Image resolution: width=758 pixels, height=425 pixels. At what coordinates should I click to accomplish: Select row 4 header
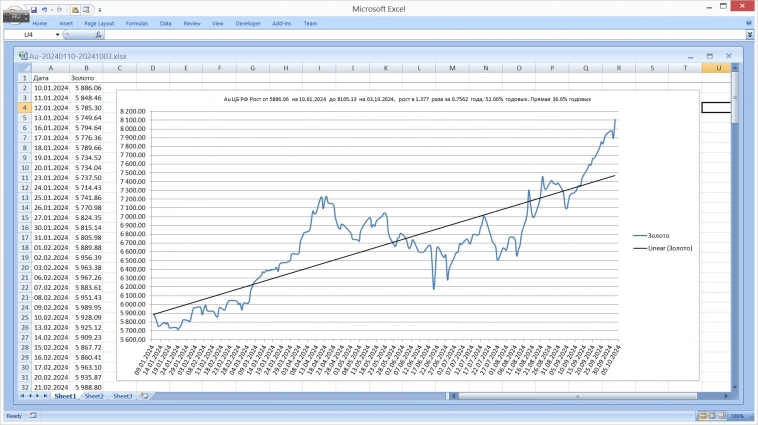pyautogui.click(x=25, y=108)
